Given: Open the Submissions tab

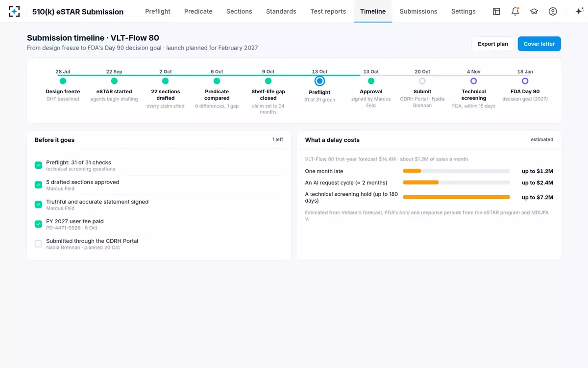Looking at the screenshot, I should pyautogui.click(x=418, y=11).
